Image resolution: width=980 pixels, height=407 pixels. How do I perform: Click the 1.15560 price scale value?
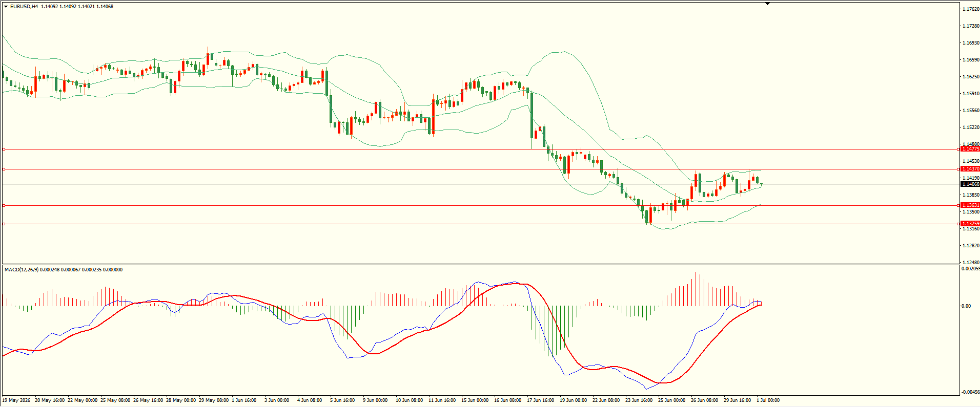(x=971, y=111)
